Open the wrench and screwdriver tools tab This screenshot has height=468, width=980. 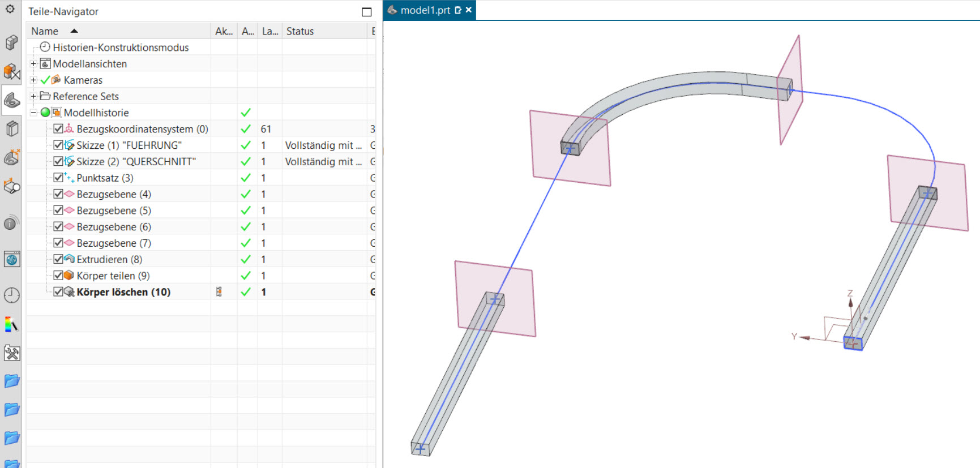point(11,353)
